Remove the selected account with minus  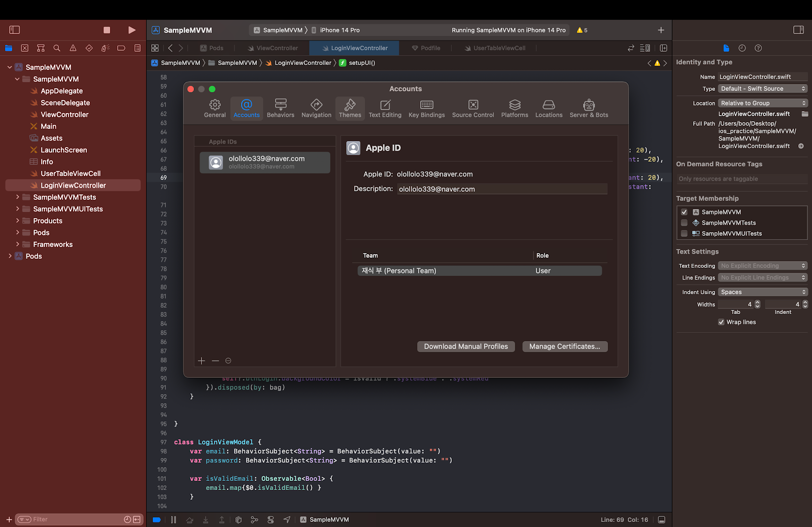coord(215,361)
